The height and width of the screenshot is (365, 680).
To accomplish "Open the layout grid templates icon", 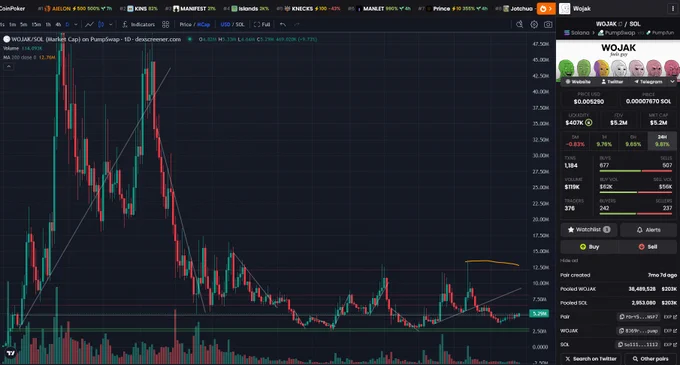I will point(166,24).
